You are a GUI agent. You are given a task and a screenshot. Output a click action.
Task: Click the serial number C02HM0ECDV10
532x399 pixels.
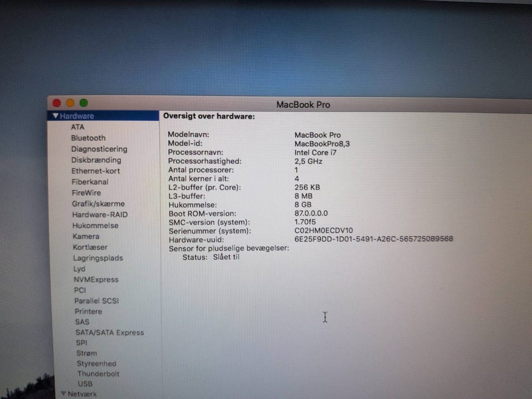324,231
